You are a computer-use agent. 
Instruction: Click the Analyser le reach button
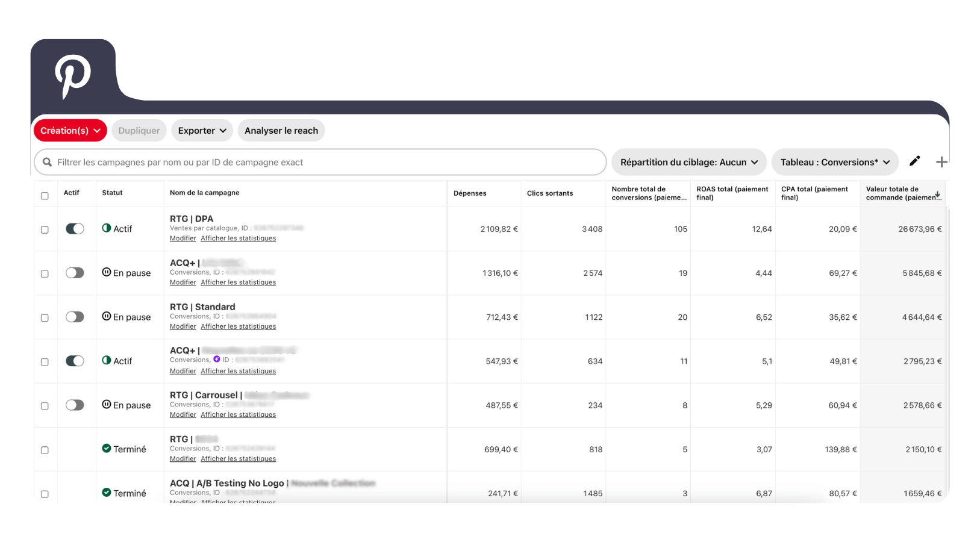coord(281,130)
